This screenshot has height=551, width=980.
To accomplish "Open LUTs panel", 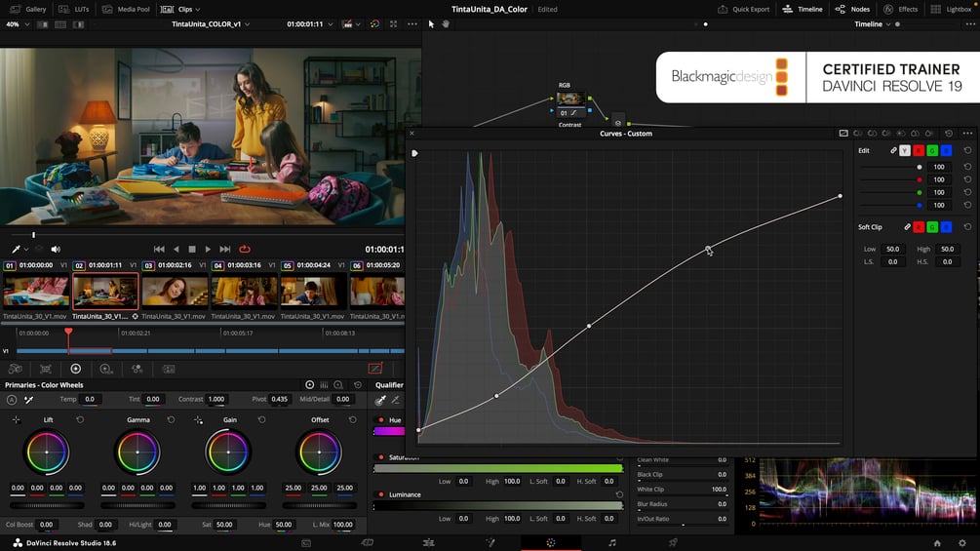I will tap(74, 10).
